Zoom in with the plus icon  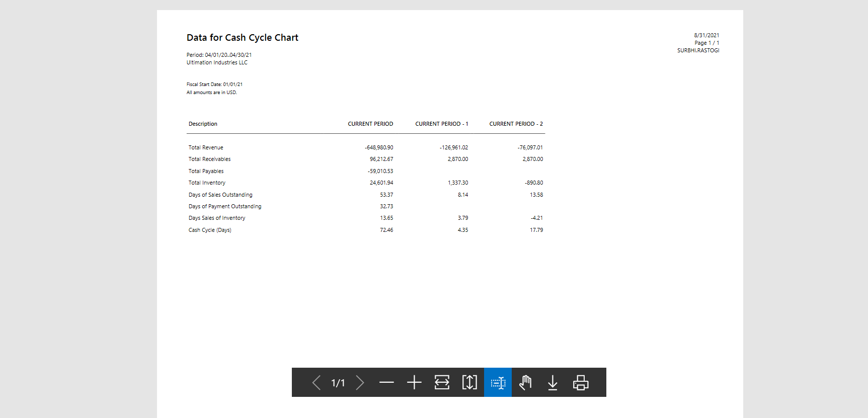point(414,383)
